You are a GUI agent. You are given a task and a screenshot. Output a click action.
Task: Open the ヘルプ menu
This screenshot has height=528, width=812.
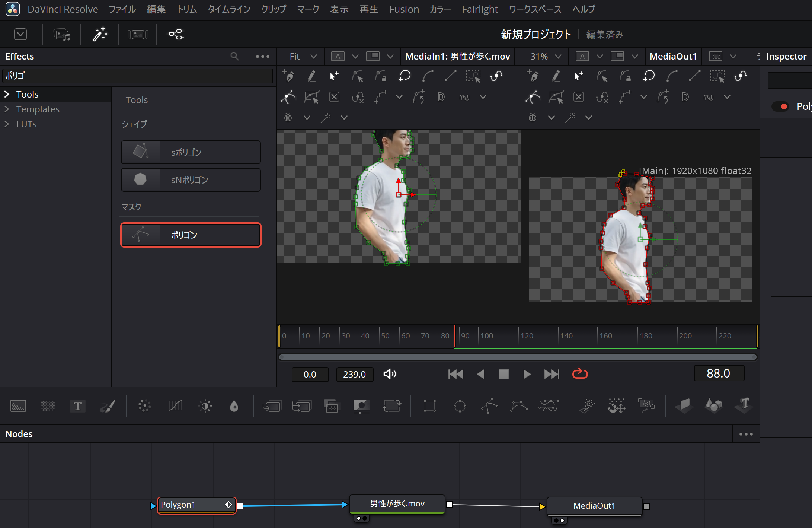click(x=584, y=9)
